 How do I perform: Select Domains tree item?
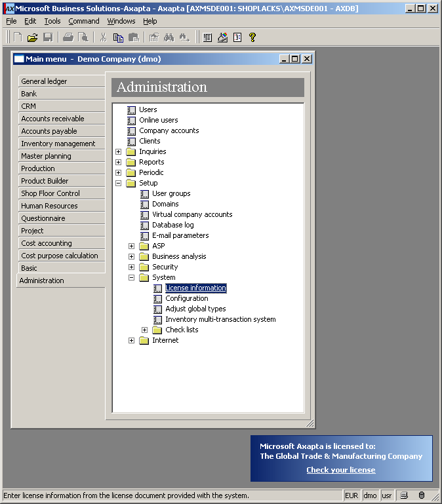point(165,204)
